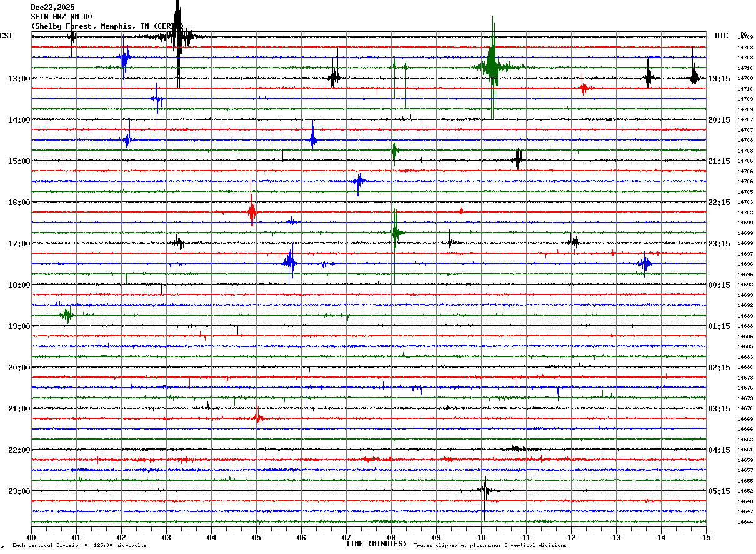Select the 16:00 CST time label
The width and height of the screenshot is (756, 554).
(19, 203)
